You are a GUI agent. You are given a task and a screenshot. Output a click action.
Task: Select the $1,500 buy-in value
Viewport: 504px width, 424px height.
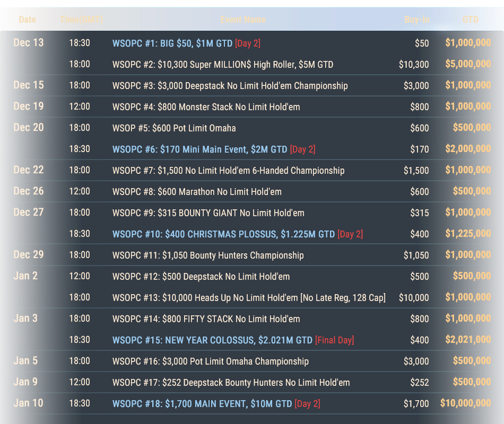click(416, 170)
